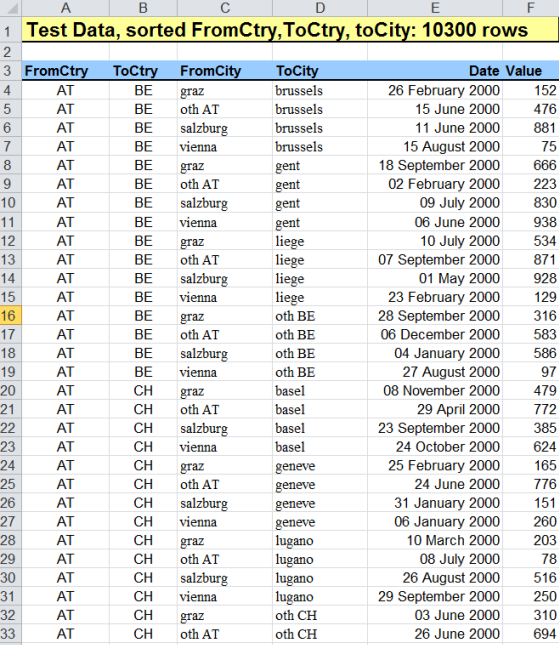Select column A header

(x=65, y=8)
